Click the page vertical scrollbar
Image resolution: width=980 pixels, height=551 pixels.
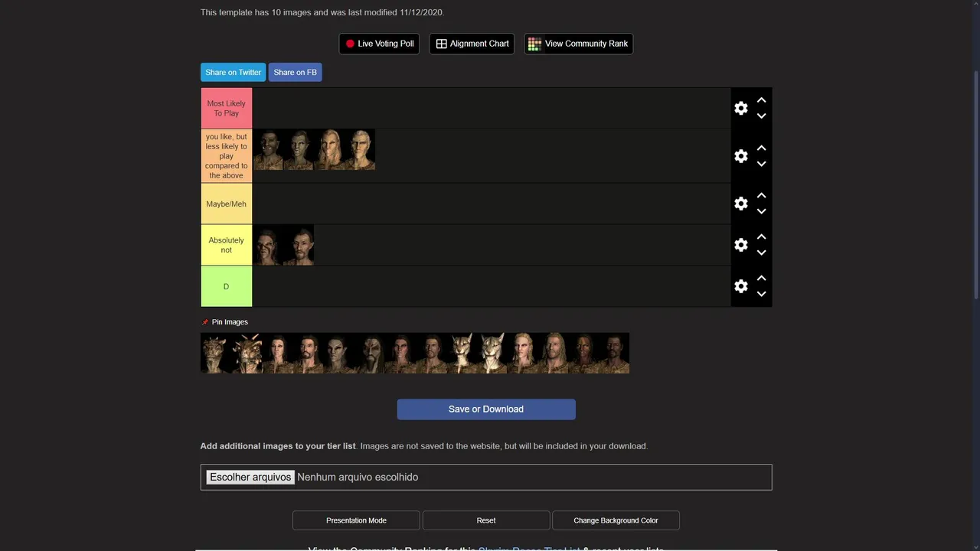(976, 184)
